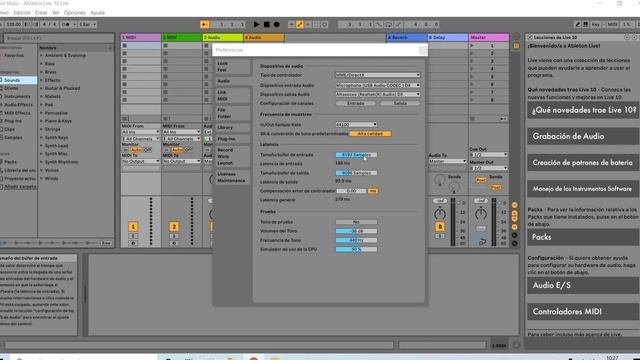Select the 3 Audio track header
Viewport: 640px width, 360px height.
tap(223, 38)
